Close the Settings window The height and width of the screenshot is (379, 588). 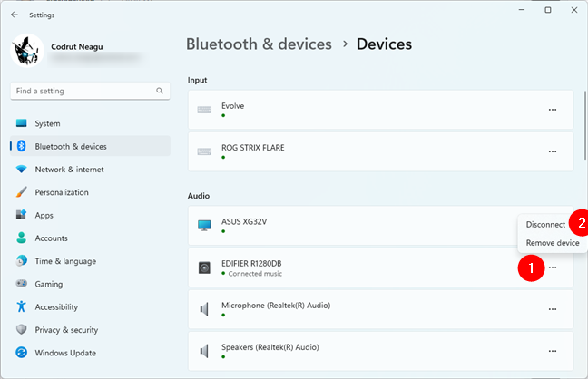[x=574, y=10]
